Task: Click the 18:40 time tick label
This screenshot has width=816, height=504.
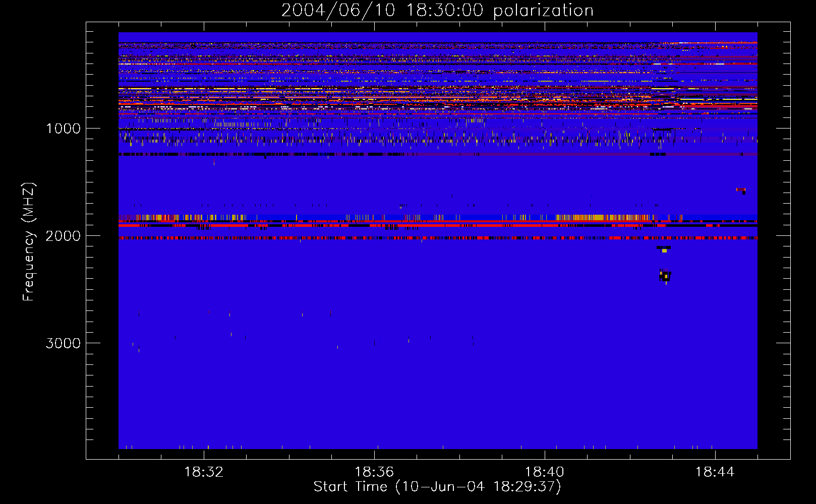Action: click(545, 472)
